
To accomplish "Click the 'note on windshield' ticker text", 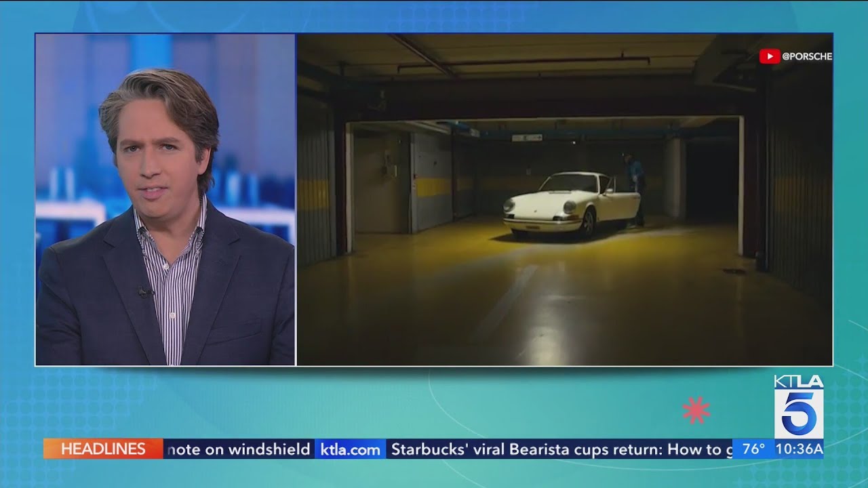I will 241,448.
